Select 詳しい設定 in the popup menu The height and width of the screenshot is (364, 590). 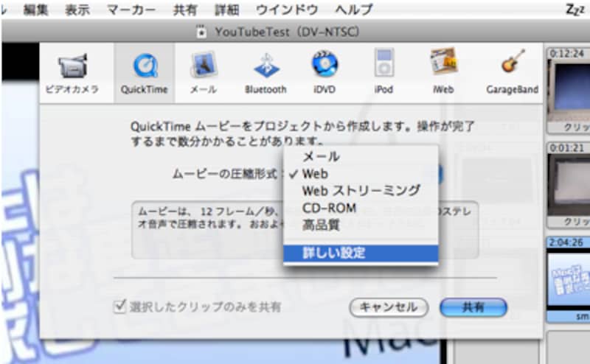(361, 253)
